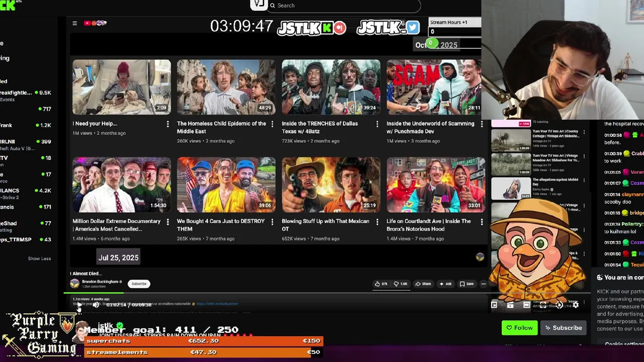The height and width of the screenshot is (362, 644).
Task: Like the video with 87k likes
Action: (381, 284)
